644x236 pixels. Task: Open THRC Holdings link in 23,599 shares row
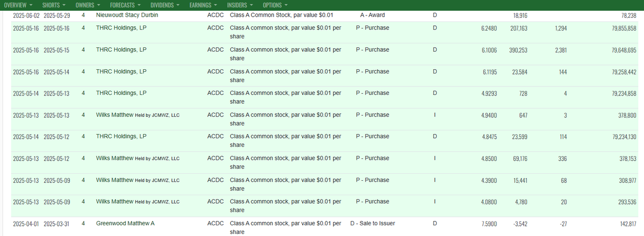(121, 136)
